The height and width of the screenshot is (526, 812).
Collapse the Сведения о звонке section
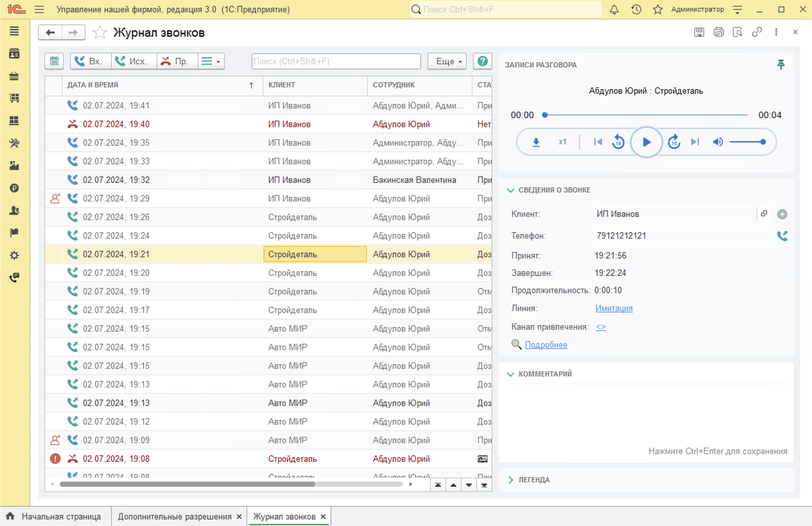tap(511, 191)
